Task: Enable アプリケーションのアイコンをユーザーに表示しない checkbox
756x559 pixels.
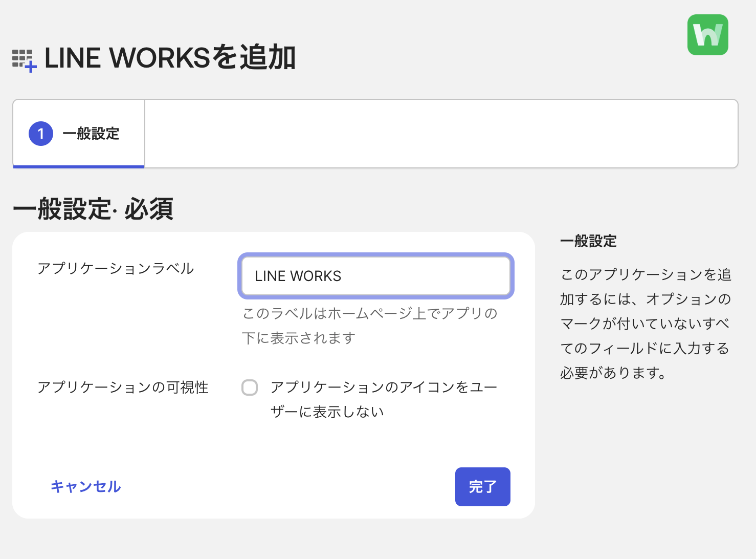Action: pyautogui.click(x=250, y=388)
